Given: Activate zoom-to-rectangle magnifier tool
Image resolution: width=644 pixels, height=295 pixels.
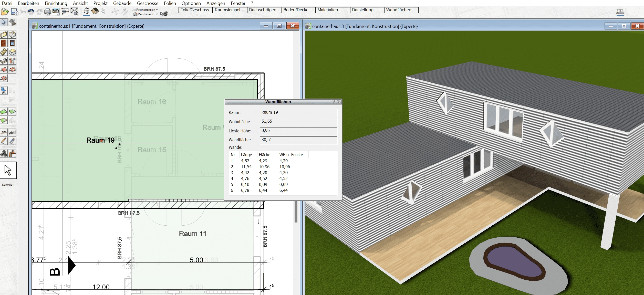Looking at the screenshot, I should [x=65, y=12].
